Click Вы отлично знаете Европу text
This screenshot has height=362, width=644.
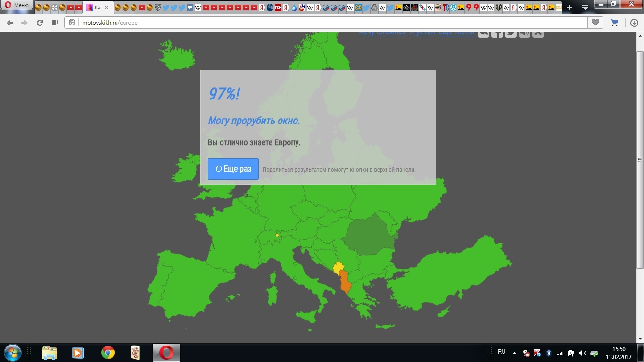point(254,142)
